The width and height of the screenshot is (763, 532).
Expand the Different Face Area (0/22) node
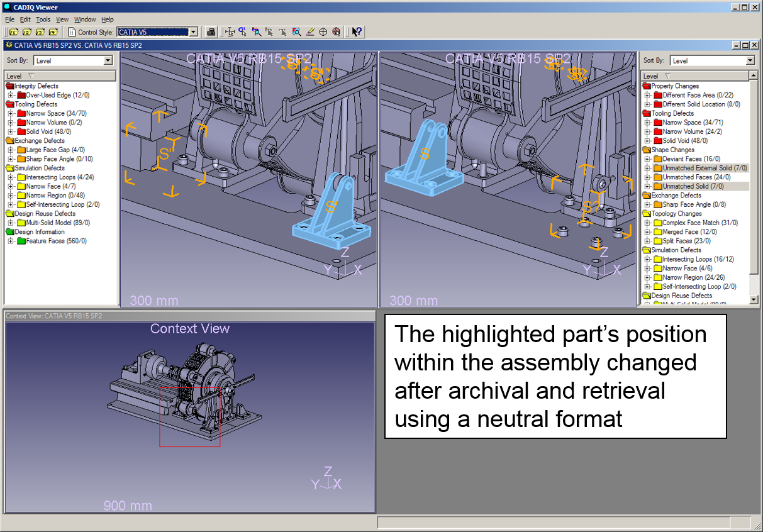[x=647, y=96]
